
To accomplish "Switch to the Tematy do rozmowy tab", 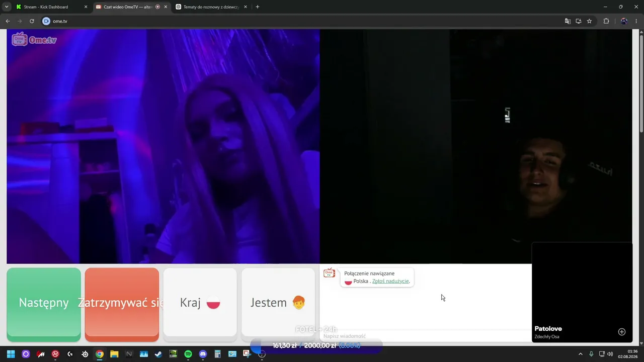I will 211,7.
